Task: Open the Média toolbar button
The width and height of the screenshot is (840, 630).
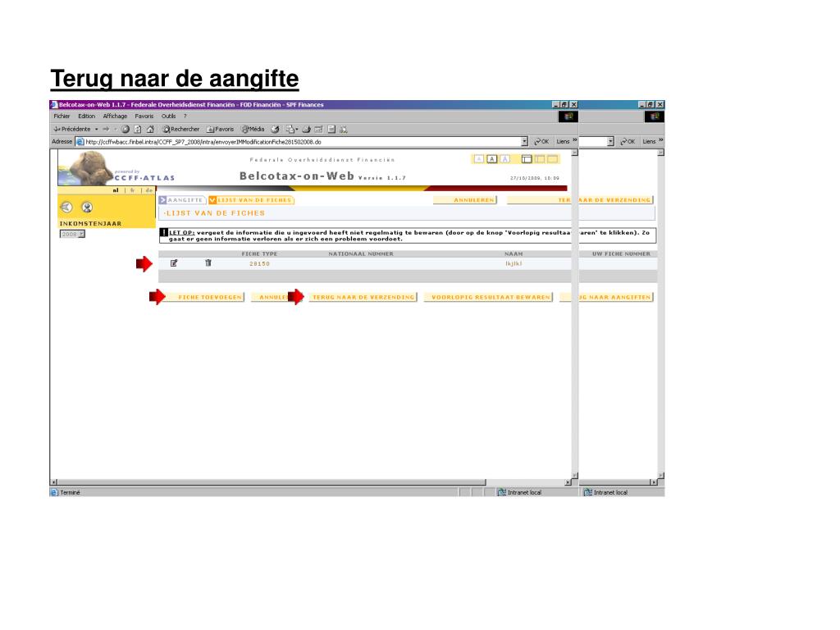Action: click(253, 129)
